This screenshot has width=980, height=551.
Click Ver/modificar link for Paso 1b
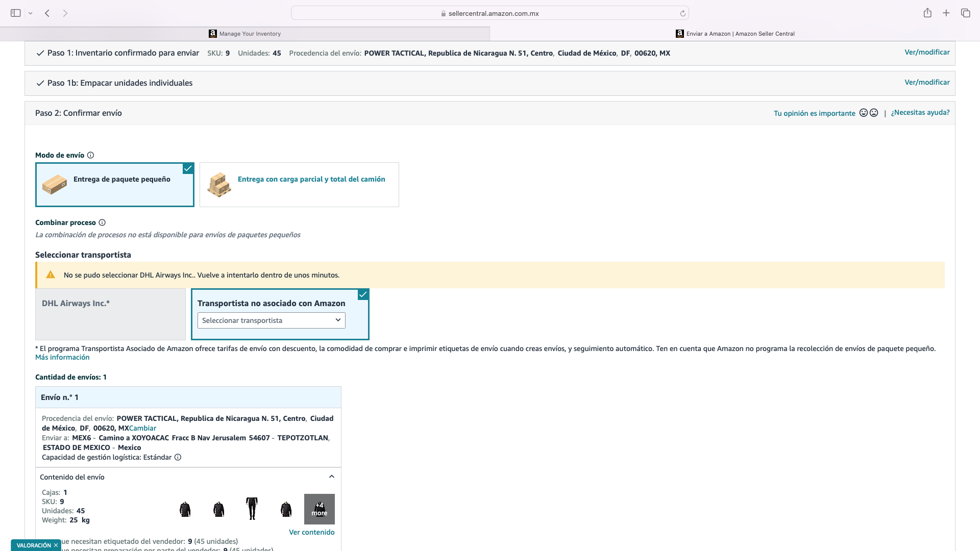927,82
